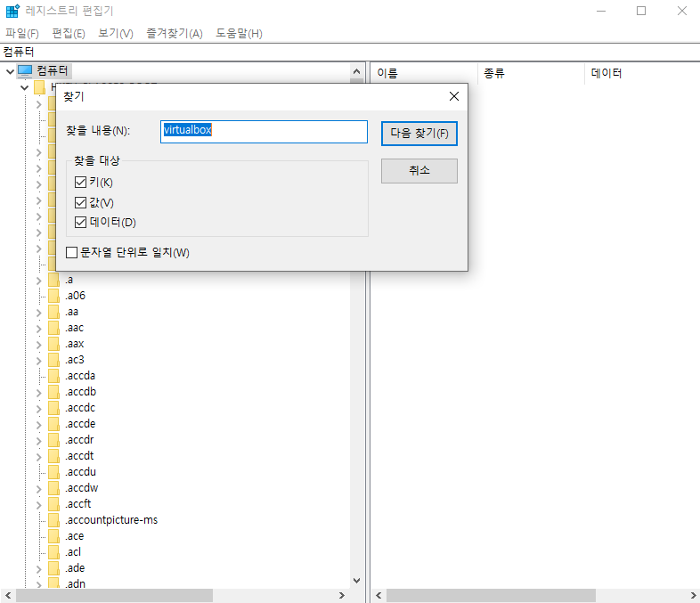This screenshot has height=603, width=700.
Task: Click the folder icon of .accft key
Action: click(x=53, y=504)
